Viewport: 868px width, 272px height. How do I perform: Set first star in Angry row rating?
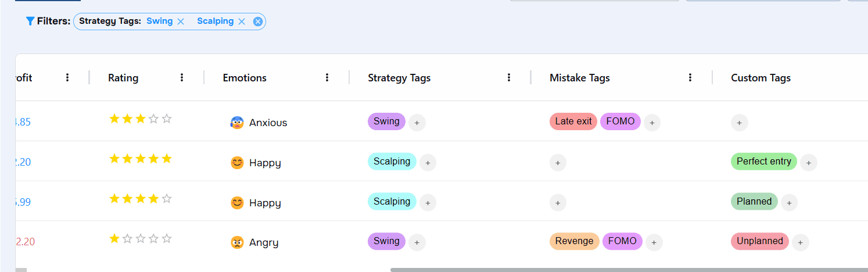click(x=114, y=238)
